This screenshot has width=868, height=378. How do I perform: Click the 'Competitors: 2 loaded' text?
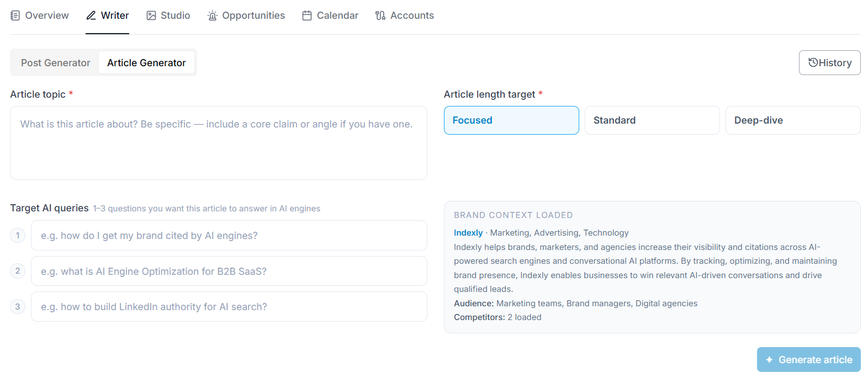[497, 317]
